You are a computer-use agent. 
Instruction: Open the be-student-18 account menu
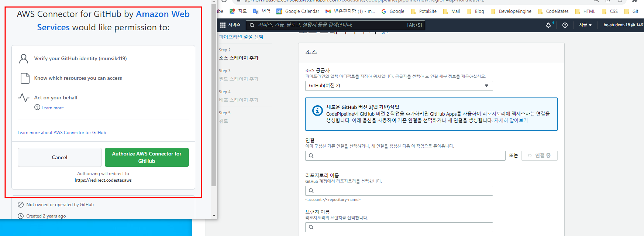[x=623, y=25]
